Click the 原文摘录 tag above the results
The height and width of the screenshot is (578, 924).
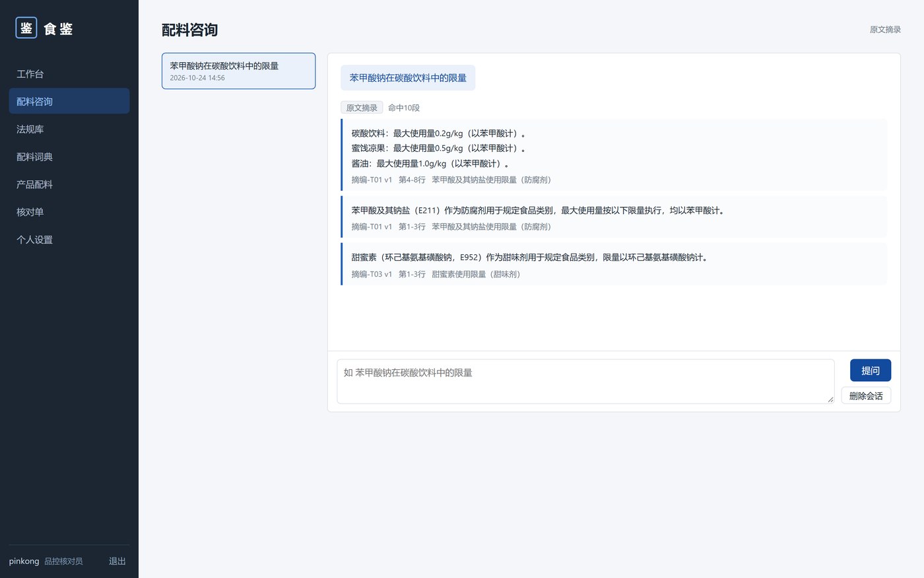(x=362, y=108)
